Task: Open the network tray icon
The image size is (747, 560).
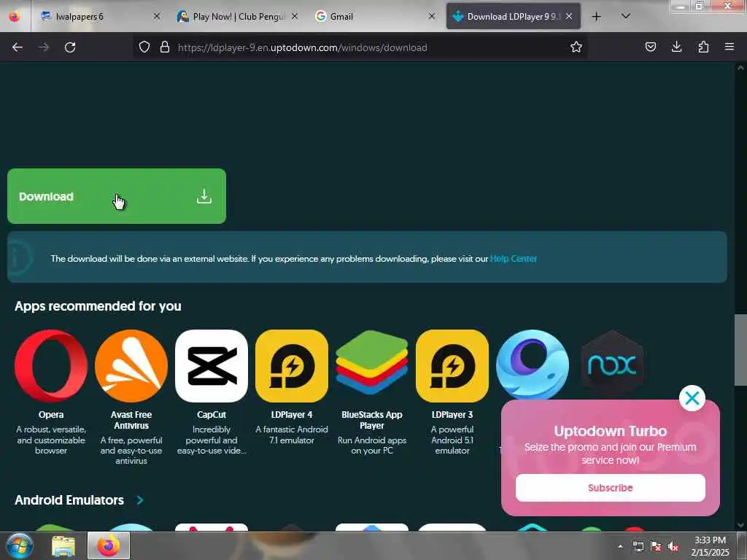Action: point(638,547)
